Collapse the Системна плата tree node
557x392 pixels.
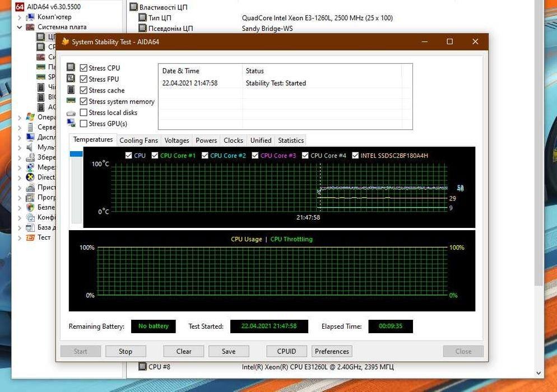(20, 27)
